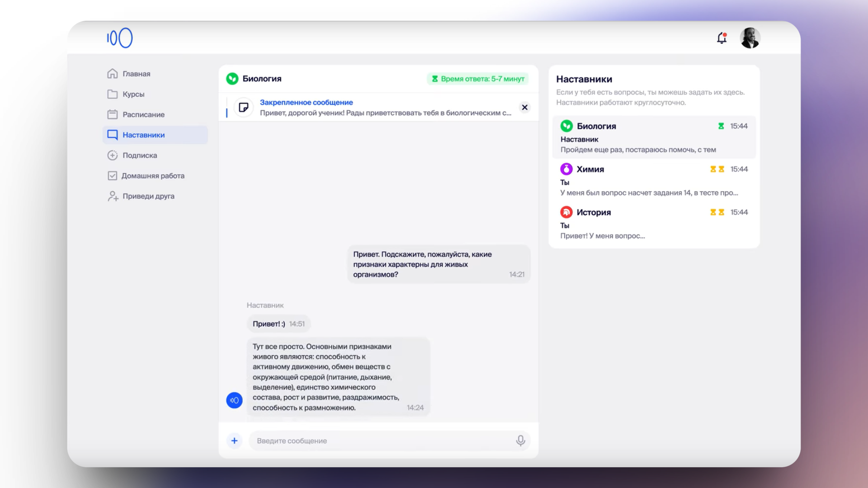Image resolution: width=868 pixels, height=488 pixels.
Task: Click the Домашняя работа checkbox icon
Action: (113, 176)
